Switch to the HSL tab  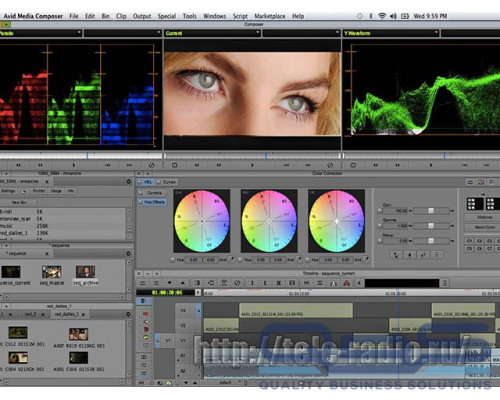[145, 182]
